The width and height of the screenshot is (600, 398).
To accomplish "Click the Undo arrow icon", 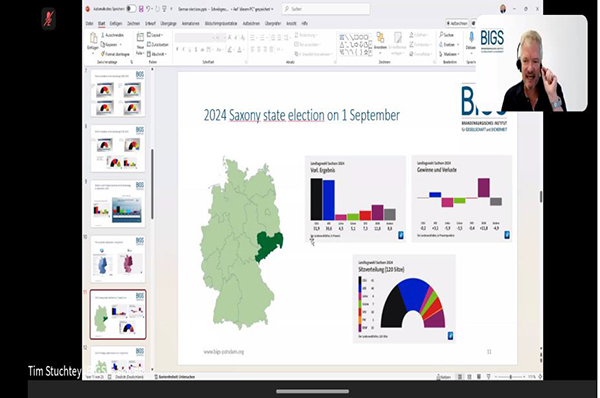I will [148, 8].
